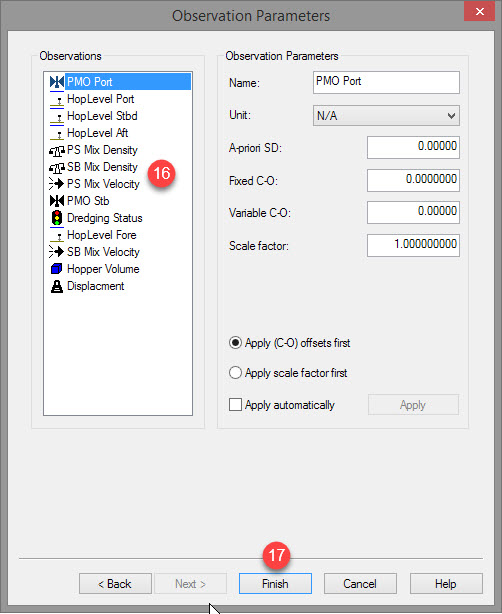502x614 pixels.
Task: Select HopLevel Stbd in observations list
Action: (x=102, y=116)
